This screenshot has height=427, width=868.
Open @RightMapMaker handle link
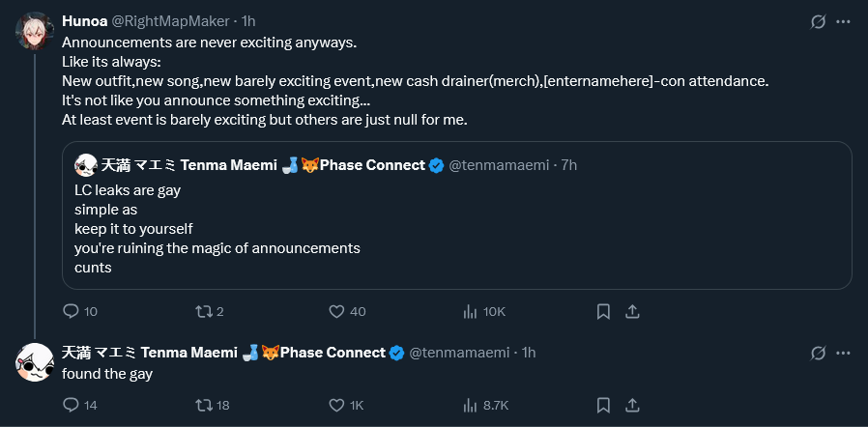pyautogui.click(x=171, y=20)
